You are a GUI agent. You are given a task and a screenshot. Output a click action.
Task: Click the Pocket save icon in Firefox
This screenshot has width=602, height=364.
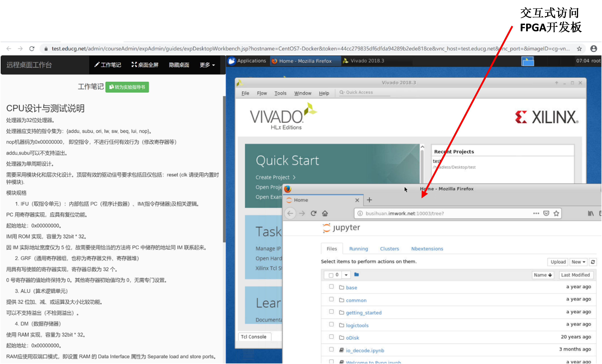546,213
